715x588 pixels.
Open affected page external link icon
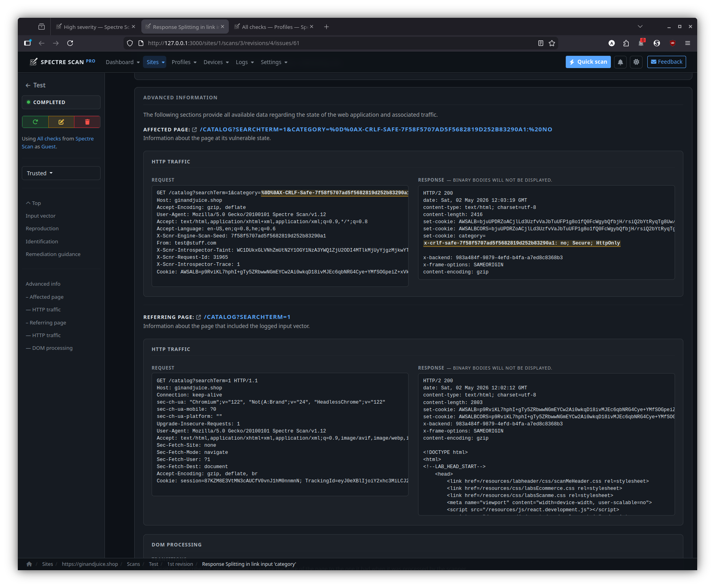(194, 130)
